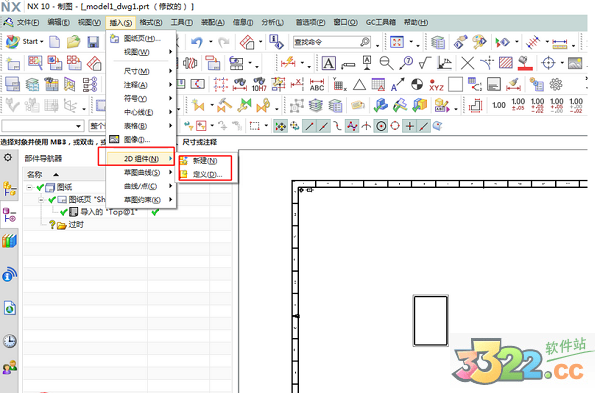The image size is (600, 393).
Task: Click the crosshatch area fill icon
Action: click(x=505, y=63)
